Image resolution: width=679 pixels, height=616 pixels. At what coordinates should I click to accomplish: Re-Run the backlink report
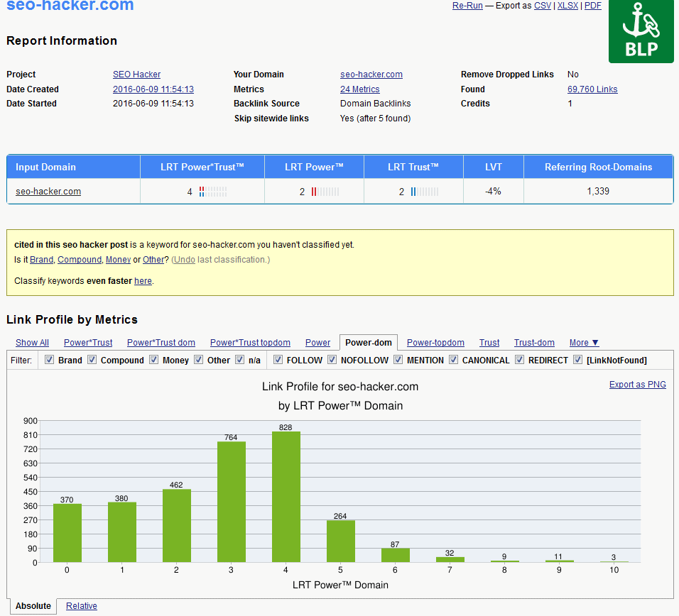coord(467,6)
